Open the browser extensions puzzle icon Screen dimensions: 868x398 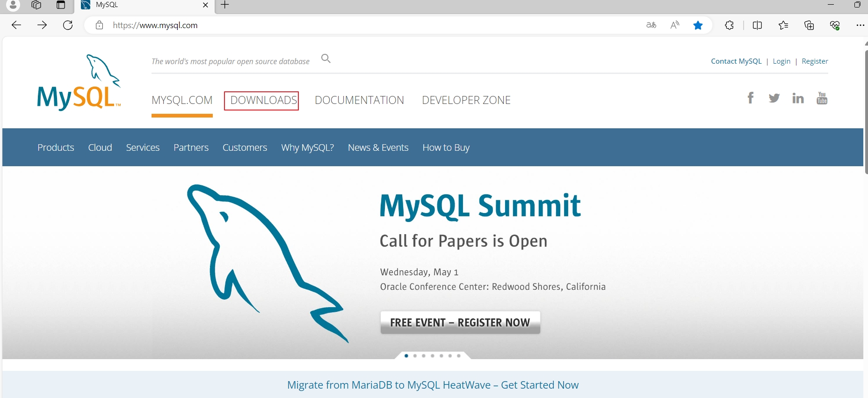pos(729,25)
